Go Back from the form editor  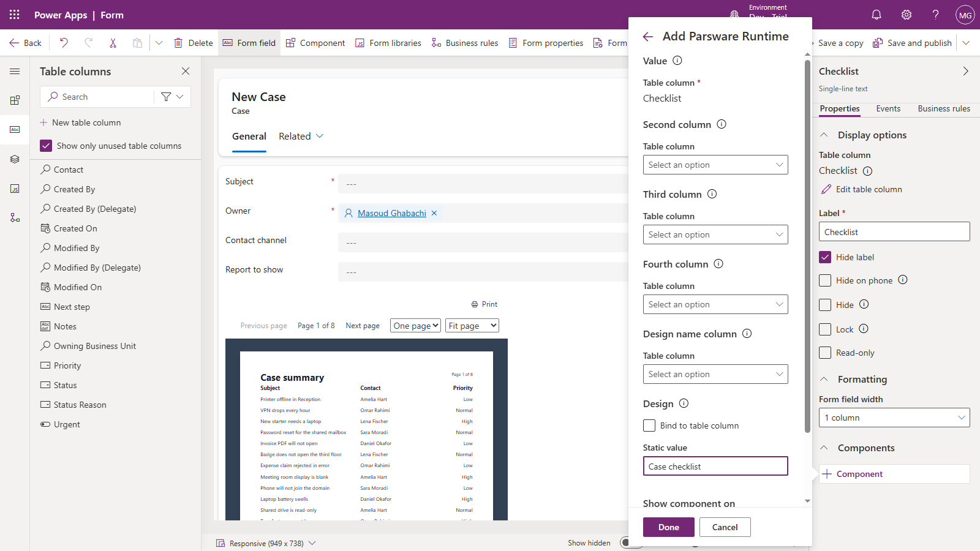tap(25, 43)
